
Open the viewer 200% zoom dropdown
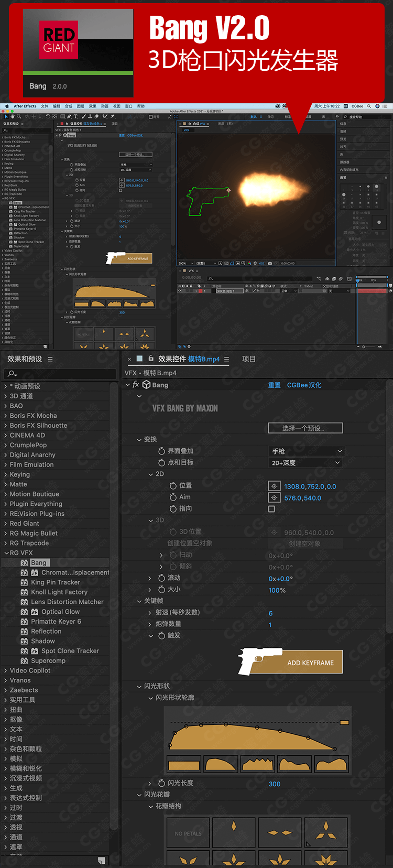tap(185, 263)
